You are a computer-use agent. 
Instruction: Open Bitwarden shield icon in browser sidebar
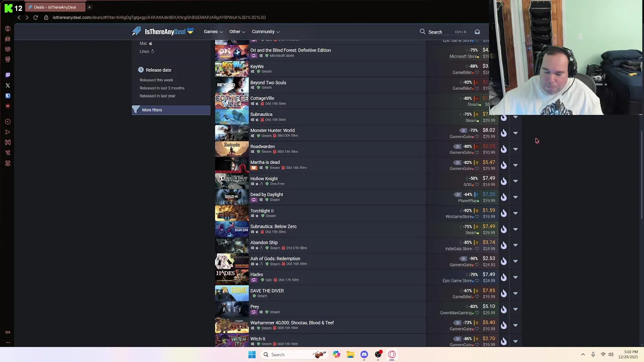(8, 96)
